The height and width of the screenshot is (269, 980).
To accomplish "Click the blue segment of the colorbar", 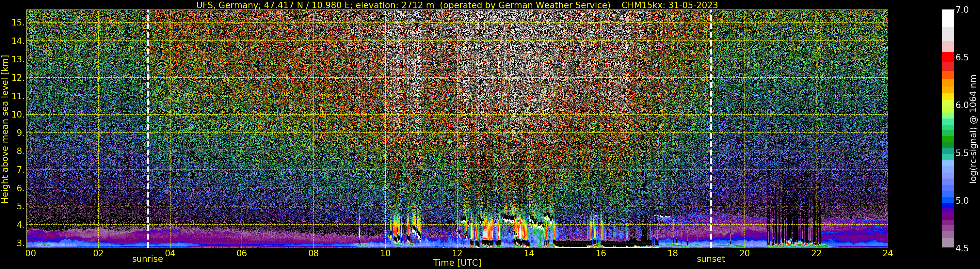I will pyautogui.click(x=948, y=200).
